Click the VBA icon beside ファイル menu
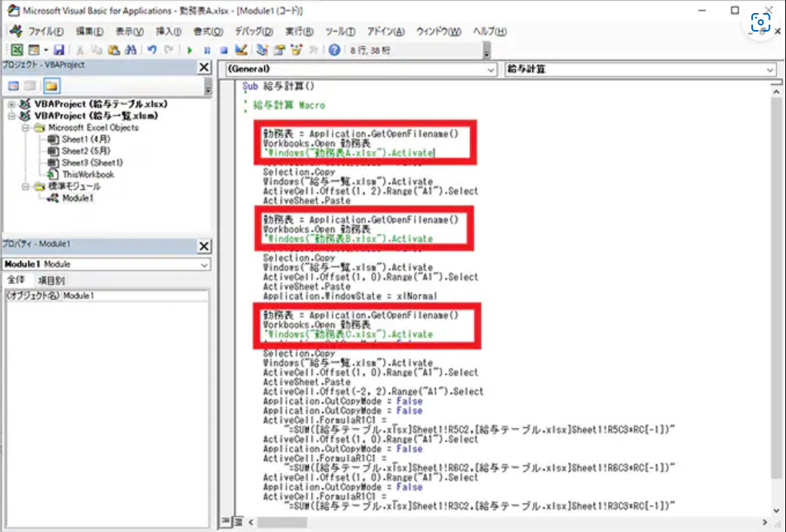 click(16, 31)
